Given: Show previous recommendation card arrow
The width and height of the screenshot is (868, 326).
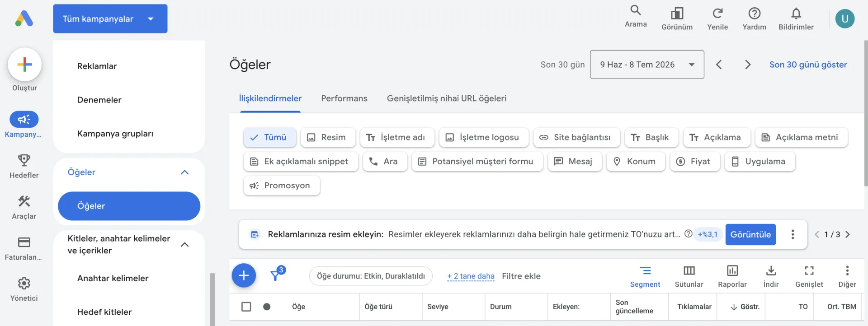Looking at the screenshot, I should click(817, 234).
